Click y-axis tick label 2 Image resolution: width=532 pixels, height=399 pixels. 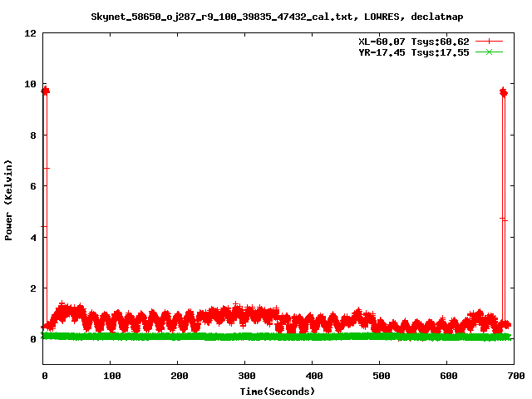coord(33,288)
